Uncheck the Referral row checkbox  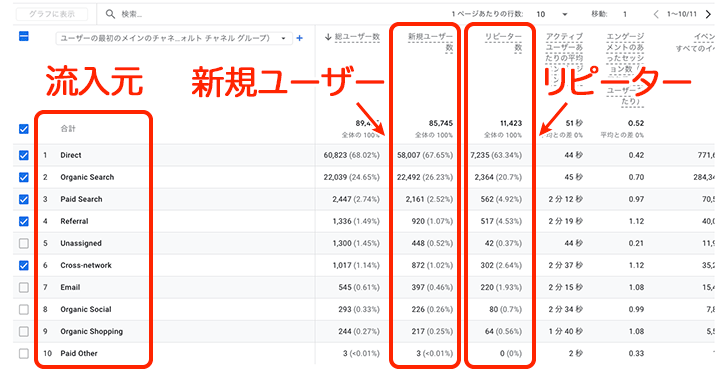tap(24, 221)
